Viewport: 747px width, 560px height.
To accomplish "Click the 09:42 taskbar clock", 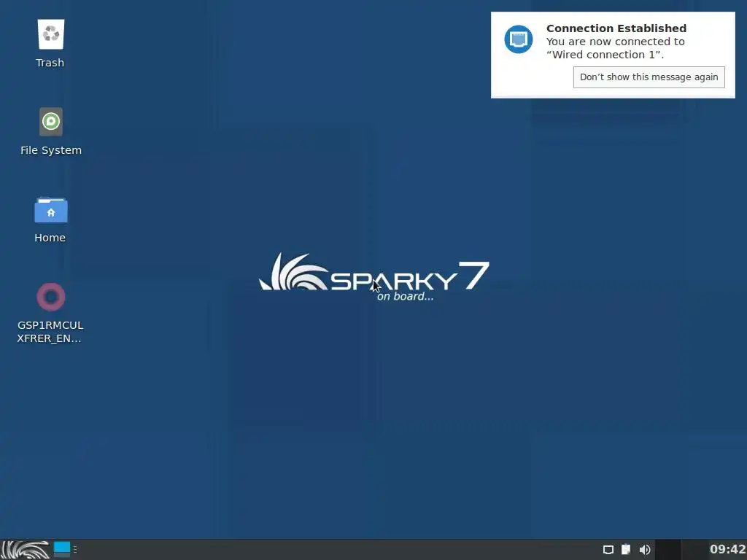I will [x=727, y=549].
